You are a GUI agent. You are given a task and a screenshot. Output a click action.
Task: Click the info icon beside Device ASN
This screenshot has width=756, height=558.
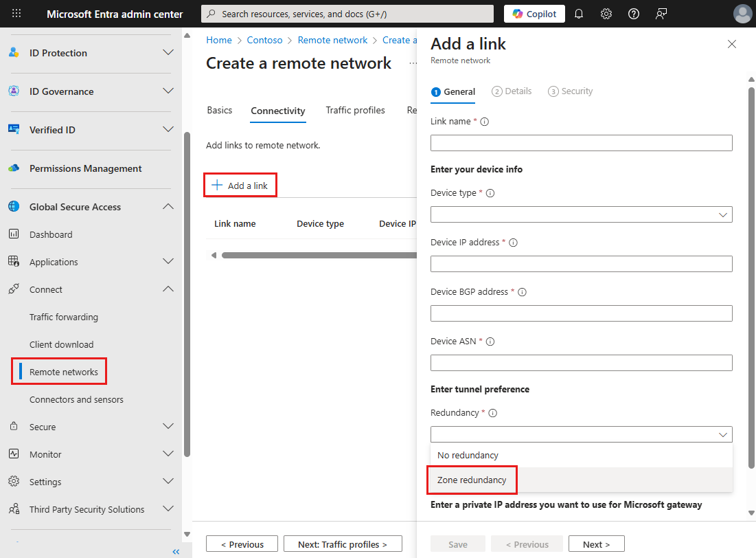click(x=490, y=342)
